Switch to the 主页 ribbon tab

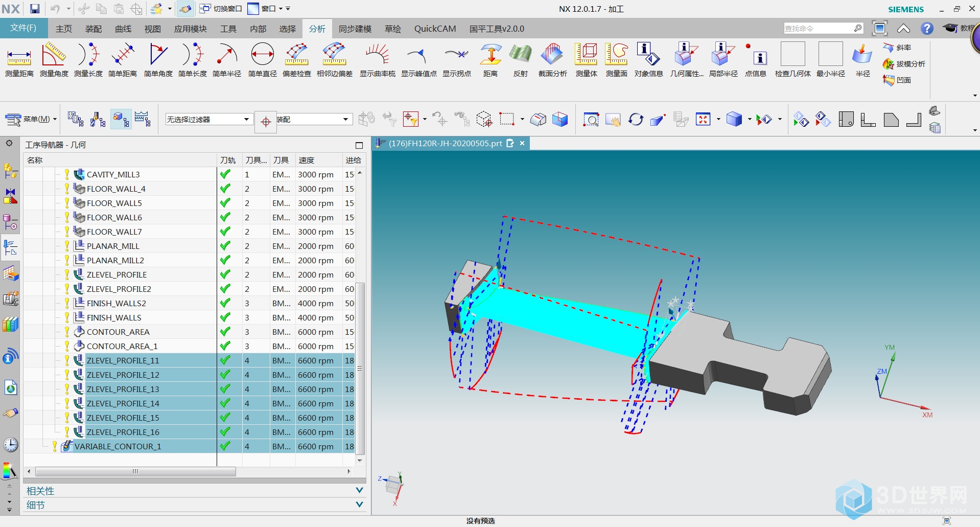pos(64,29)
